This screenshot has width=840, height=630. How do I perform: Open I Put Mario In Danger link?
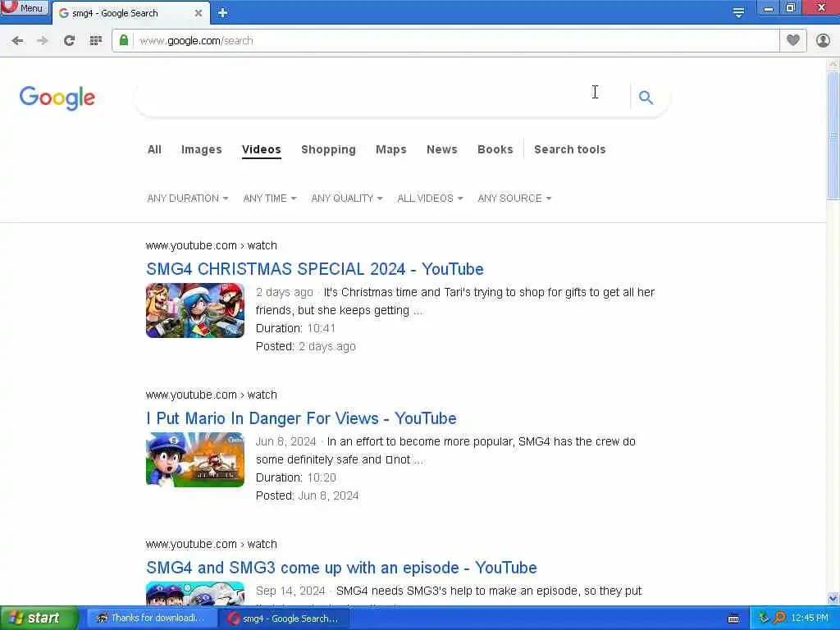[301, 418]
